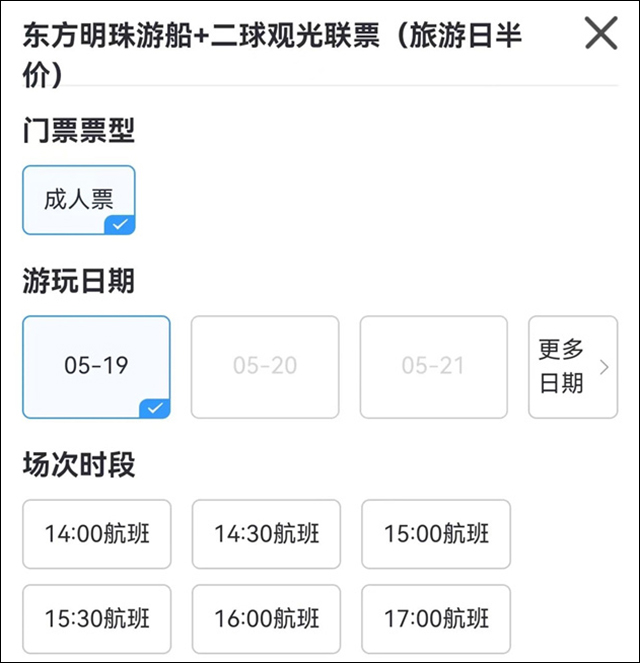The image size is (640, 663).
Task: Select the 14:00航班 time slot
Action: 96,534
